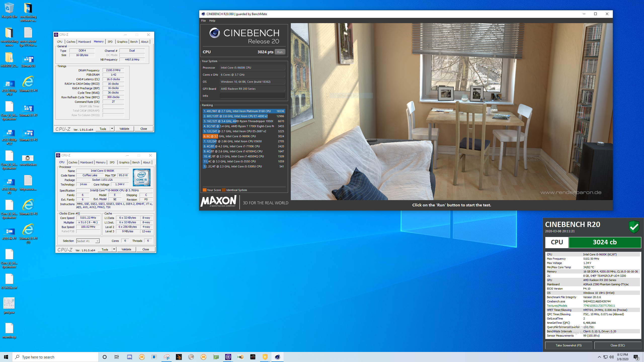
Task: Click Take Screenshot (F5) in BenchMate panel
Action: click(569, 345)
